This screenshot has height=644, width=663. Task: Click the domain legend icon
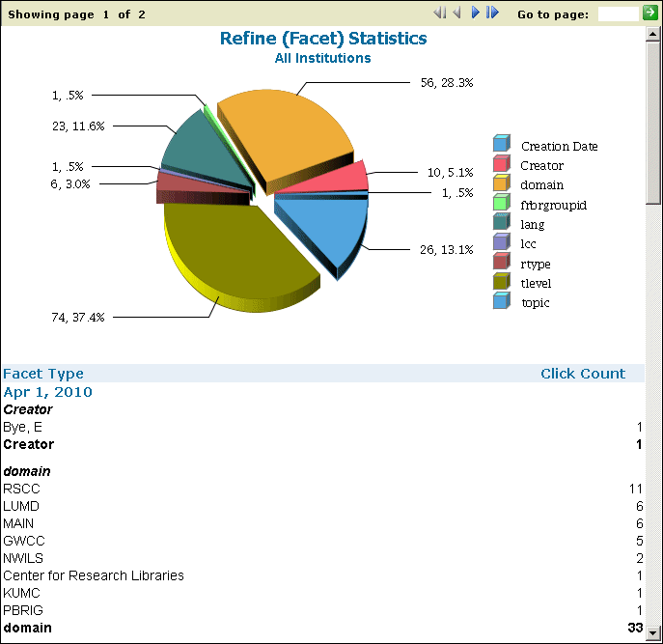501,184
